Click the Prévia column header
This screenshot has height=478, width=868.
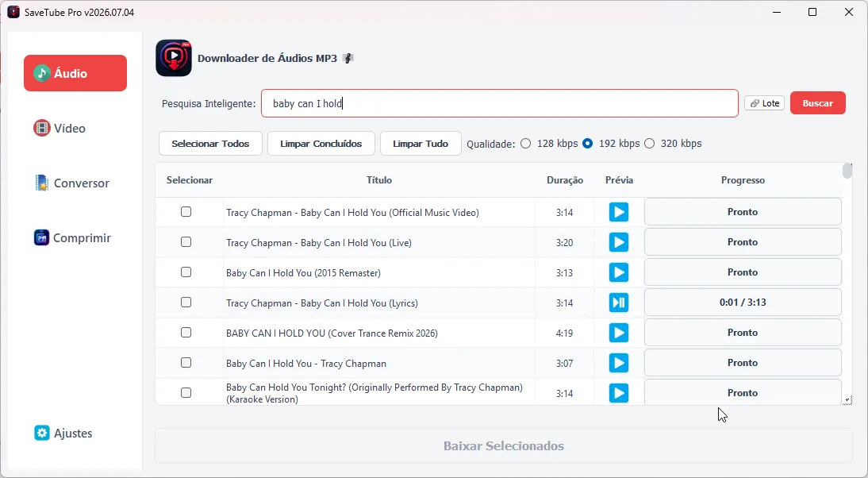pyautogui.click(x=619, y=180)
